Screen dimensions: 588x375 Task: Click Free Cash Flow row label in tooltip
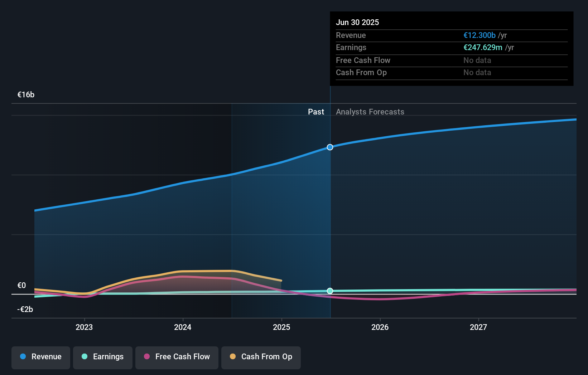[363, 60]
